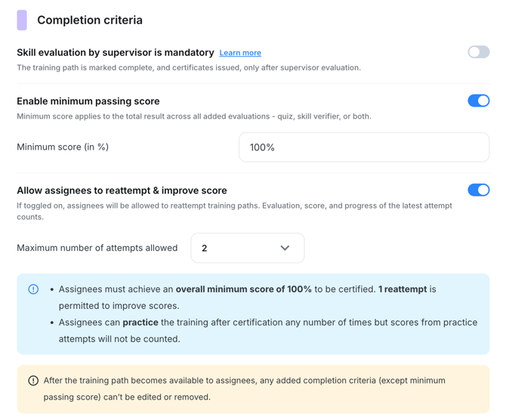Click the Completion criteria heading
This screenshot has height=420, width=506.
coord(90,20)
